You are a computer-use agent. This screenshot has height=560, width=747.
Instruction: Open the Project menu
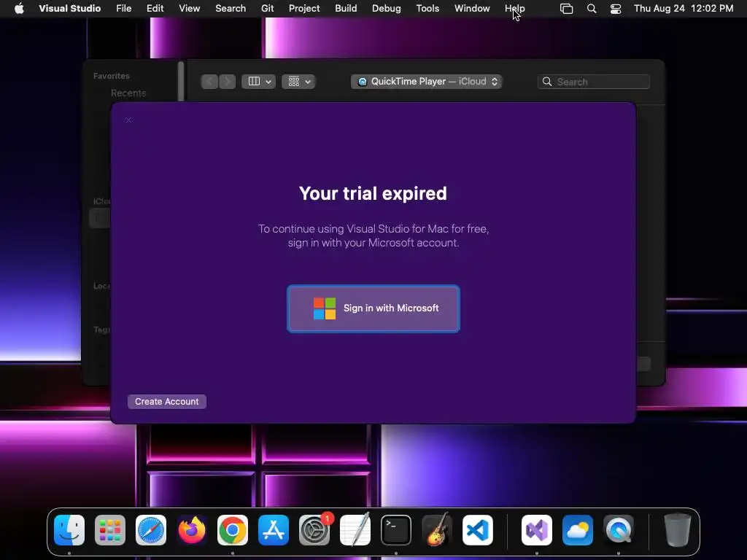(x=304, y=9)
